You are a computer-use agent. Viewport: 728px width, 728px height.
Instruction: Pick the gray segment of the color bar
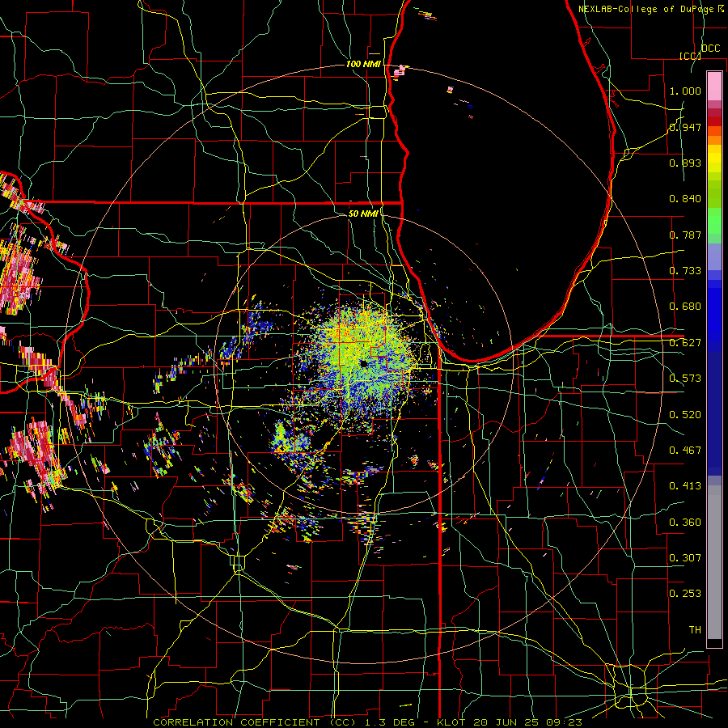(714, 562)
